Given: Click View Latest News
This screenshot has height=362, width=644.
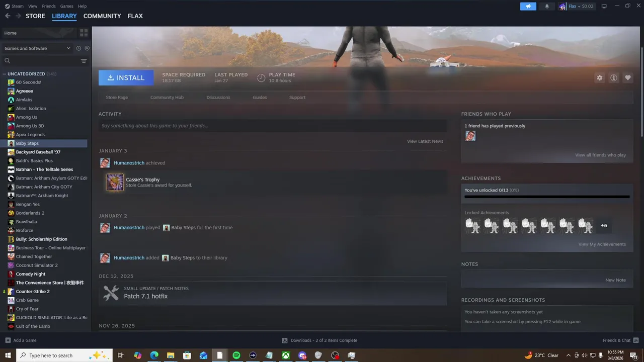Looking at the screenshot, I should click(425, 141).
